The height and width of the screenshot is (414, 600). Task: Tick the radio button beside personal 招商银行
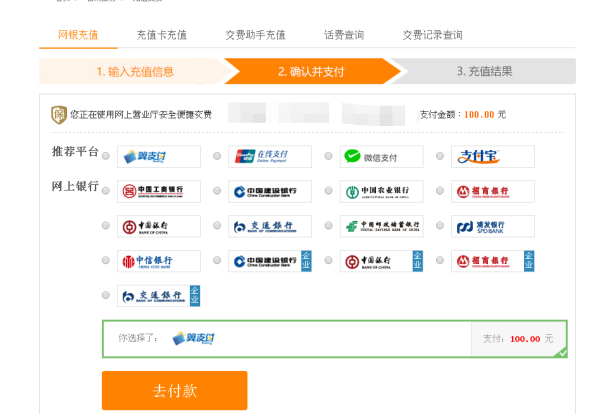coord(440,192)
